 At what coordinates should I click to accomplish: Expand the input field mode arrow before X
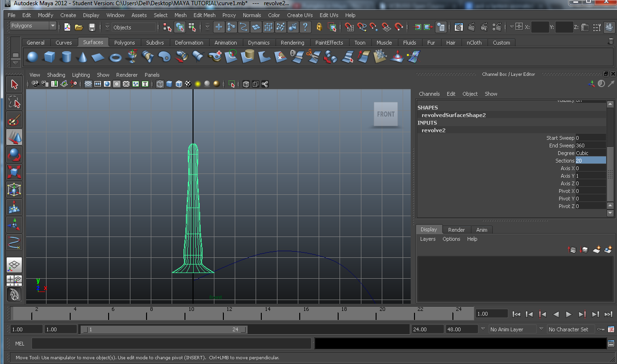click(512, 27)
